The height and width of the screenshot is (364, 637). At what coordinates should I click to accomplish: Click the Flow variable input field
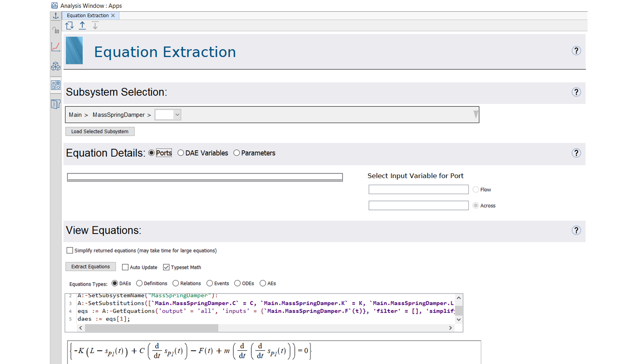418,189
